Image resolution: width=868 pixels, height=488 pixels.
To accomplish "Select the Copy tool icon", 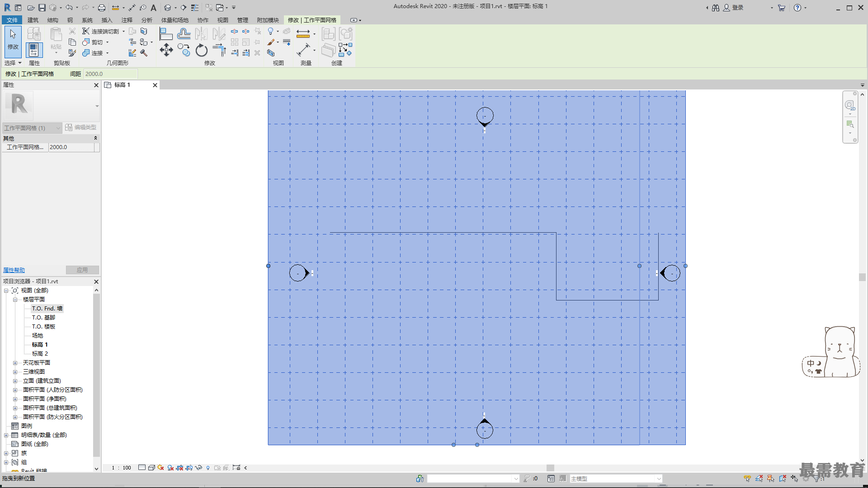I will point(184,50).
